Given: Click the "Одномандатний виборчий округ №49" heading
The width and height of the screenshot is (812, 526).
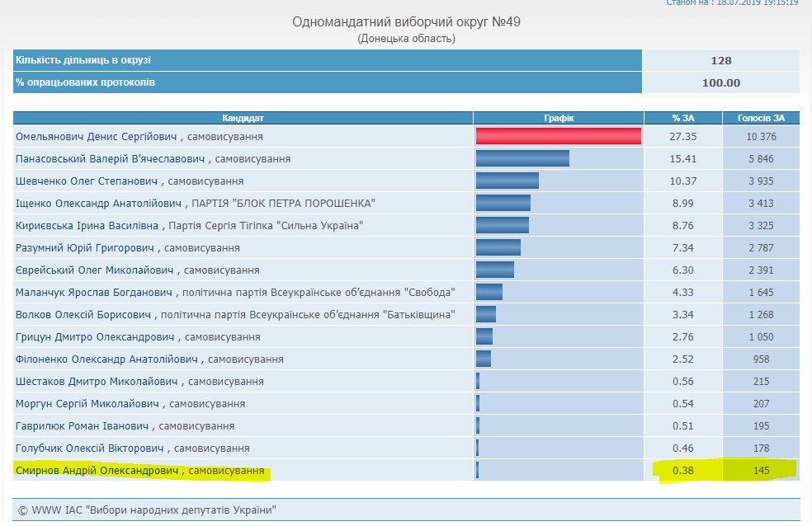Looking at the screenshot, I should [x=406, y=21].
